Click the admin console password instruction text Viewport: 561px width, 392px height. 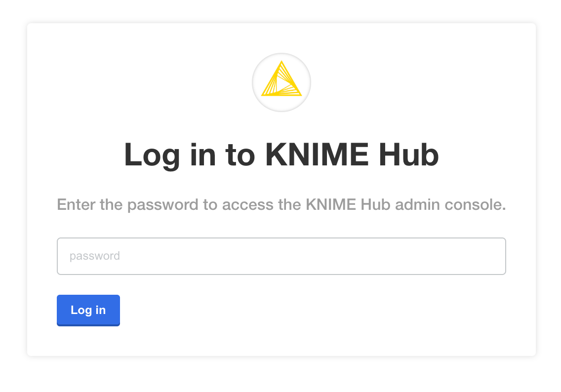[x=281, y=204]
